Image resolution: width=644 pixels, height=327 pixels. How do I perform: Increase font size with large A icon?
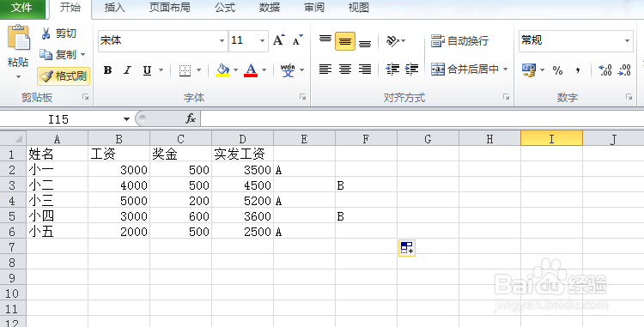279,40
